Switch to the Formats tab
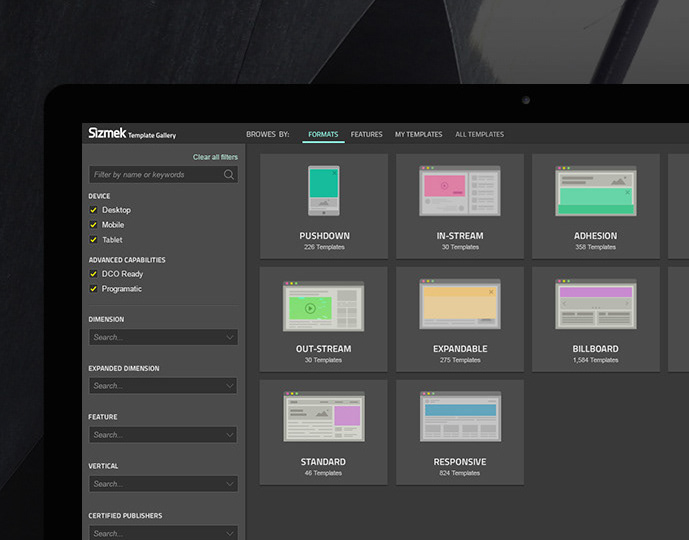This screenshot has height=540, width=689. pos(323,134)
